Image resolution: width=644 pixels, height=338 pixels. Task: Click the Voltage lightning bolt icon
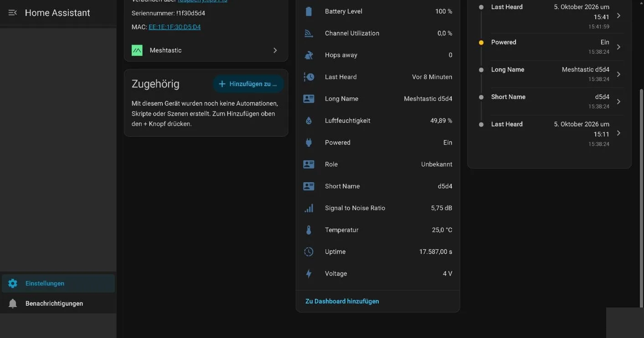coord(309,274)
